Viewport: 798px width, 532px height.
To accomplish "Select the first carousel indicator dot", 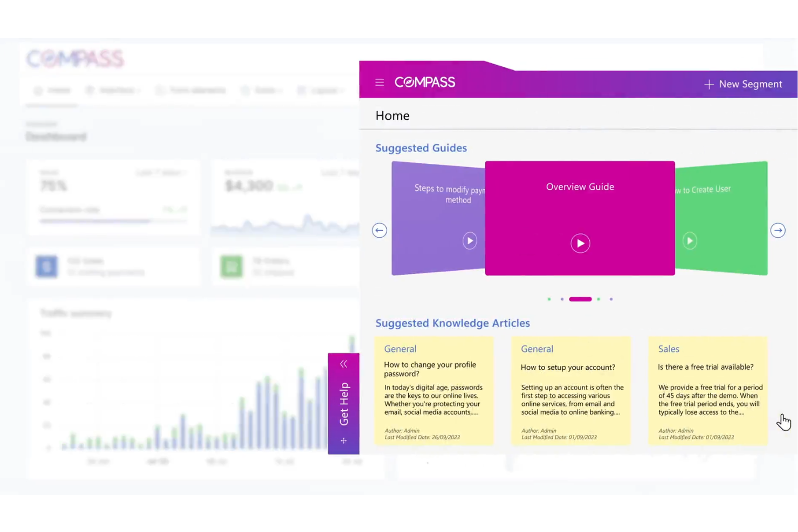I will pyautogui.click(x=549, y=299).
